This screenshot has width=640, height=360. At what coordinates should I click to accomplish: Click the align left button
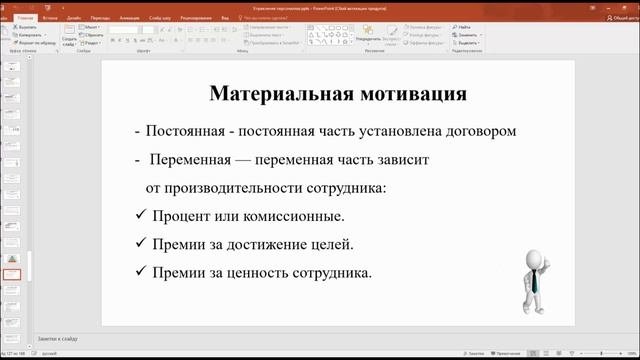(x=190, y=40)
